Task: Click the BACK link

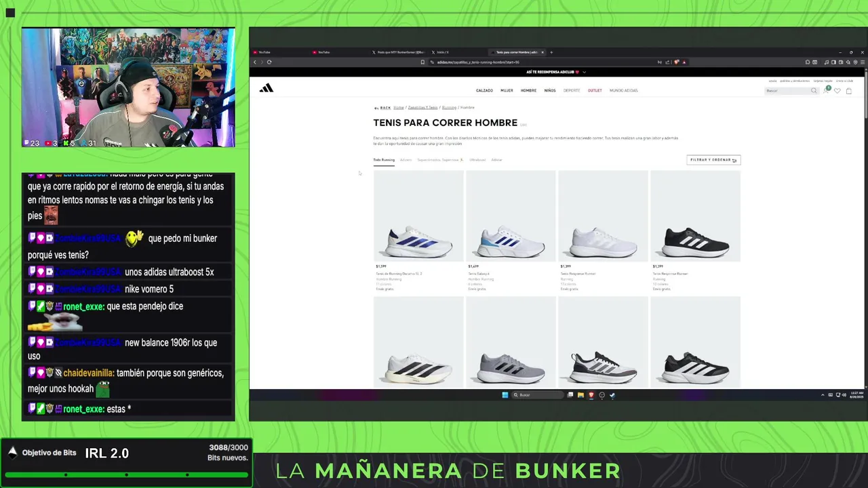Action: (382, 108)
